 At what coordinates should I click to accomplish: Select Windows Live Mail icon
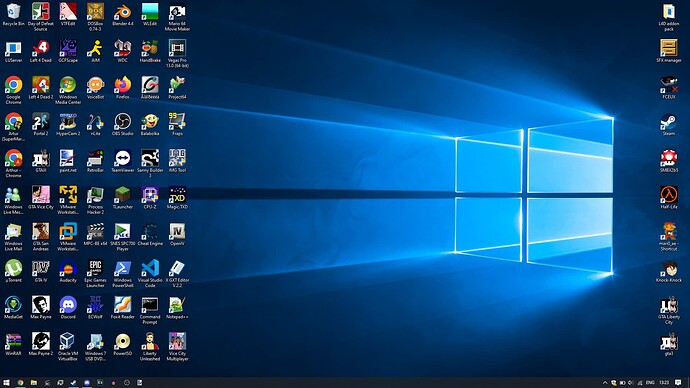13,237
